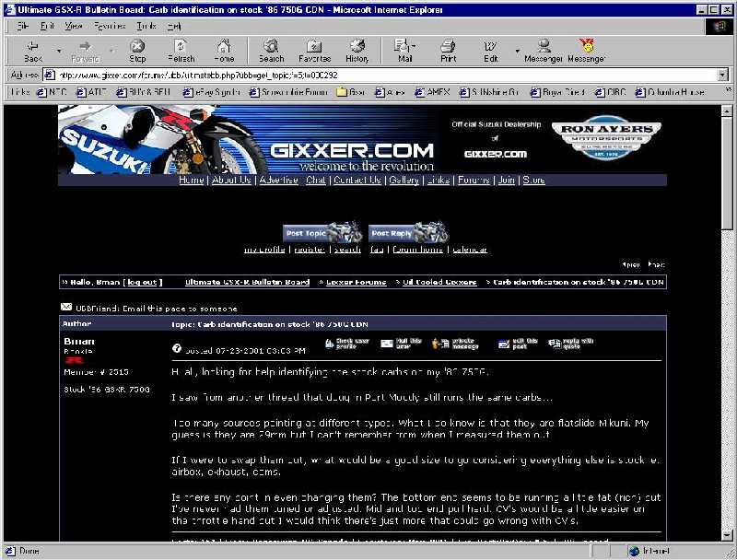Click the UBBFriend email envelope icon
Viewport: 737px width, 560px height.
pyautogui.click(x=66, y=308)
